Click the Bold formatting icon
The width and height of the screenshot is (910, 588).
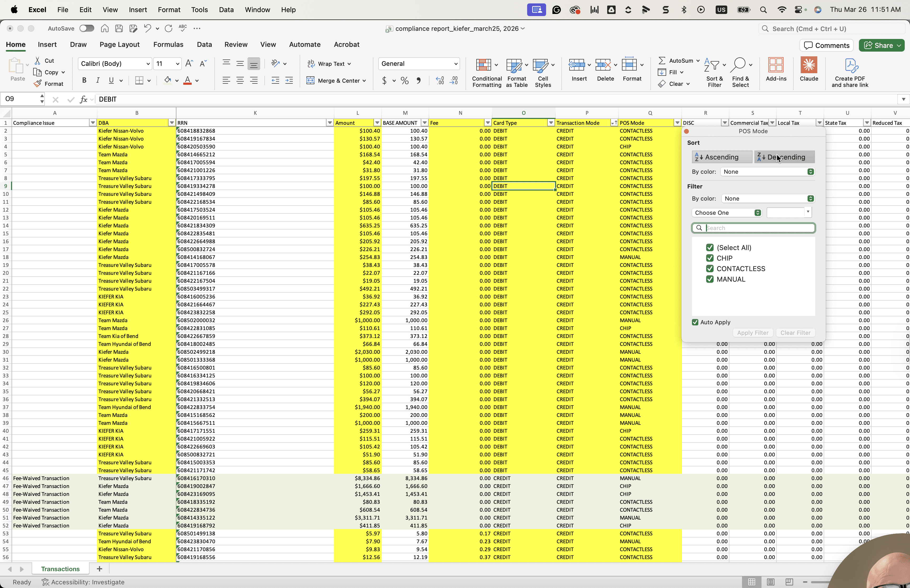(84, 81)
